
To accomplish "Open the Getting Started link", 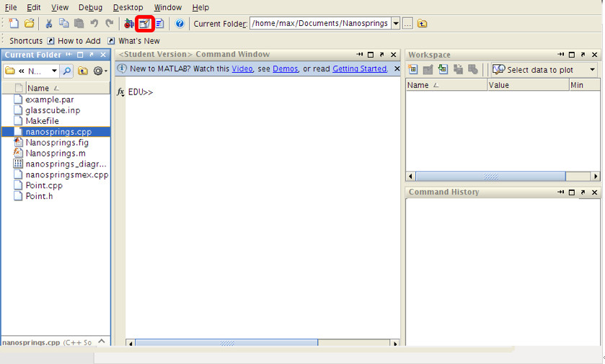I will point(359,68).
